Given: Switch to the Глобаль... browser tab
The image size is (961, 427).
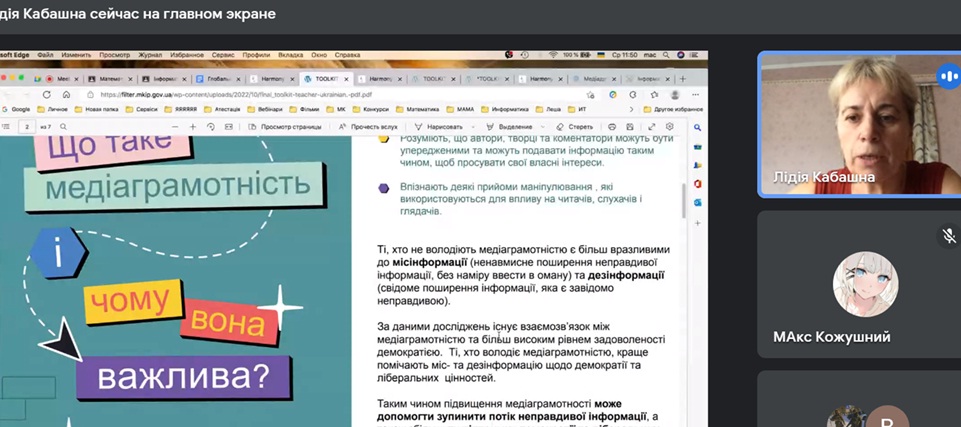Looking at the screenshot, I should 218,79.
